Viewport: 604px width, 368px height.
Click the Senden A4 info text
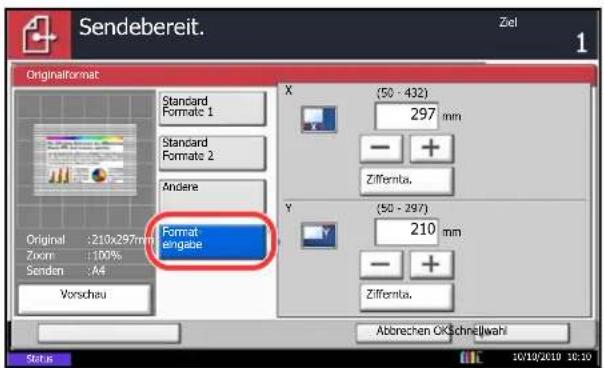click(x=66, y=271)
